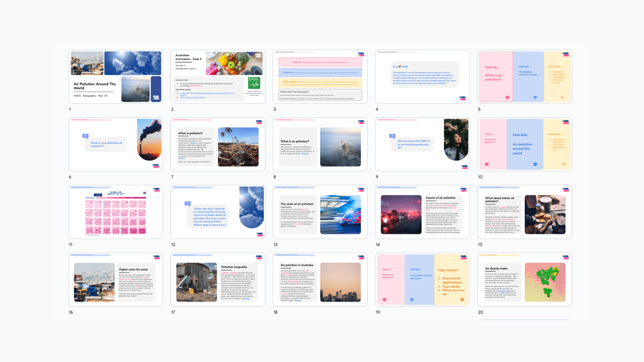644x362 pixels.
Task: Open the 'Air pollution in Australia' slide
Action: tap(320, 280)
